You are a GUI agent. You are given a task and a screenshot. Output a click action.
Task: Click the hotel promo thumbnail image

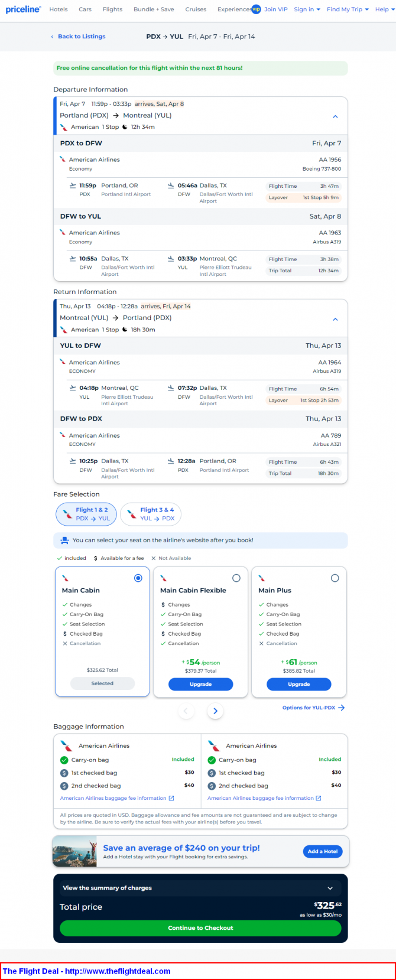pyautogui.click(x=74, y=851)
